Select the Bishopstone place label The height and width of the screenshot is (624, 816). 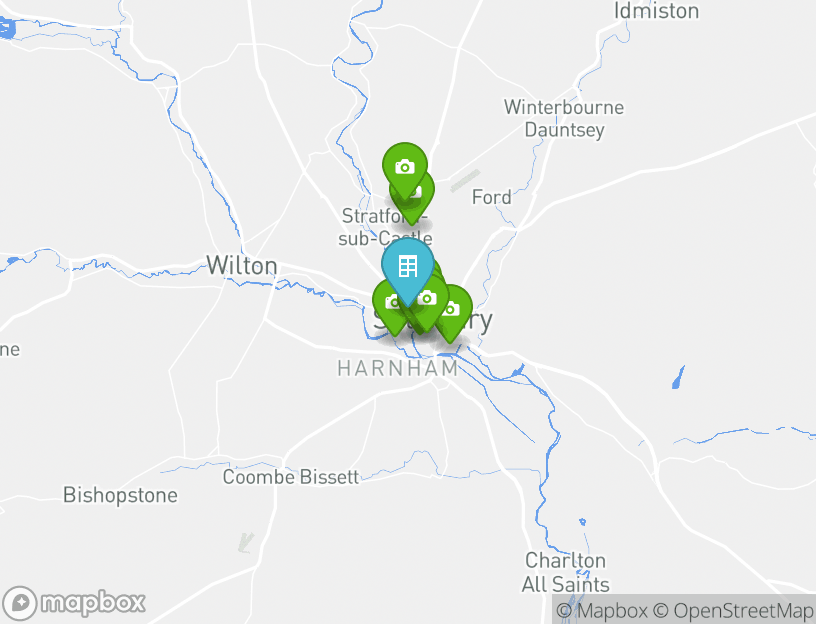coord(120,495)
